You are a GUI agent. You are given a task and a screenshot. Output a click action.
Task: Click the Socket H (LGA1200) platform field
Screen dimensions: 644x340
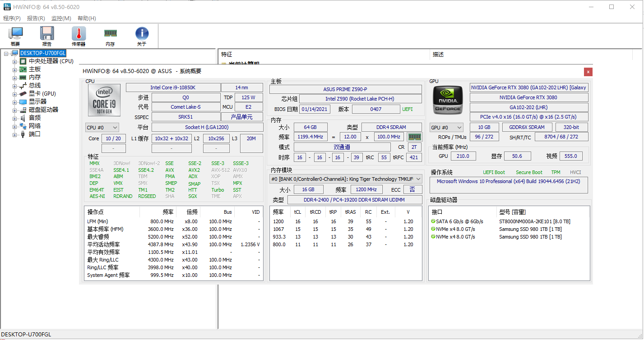[x=207, y=128]
